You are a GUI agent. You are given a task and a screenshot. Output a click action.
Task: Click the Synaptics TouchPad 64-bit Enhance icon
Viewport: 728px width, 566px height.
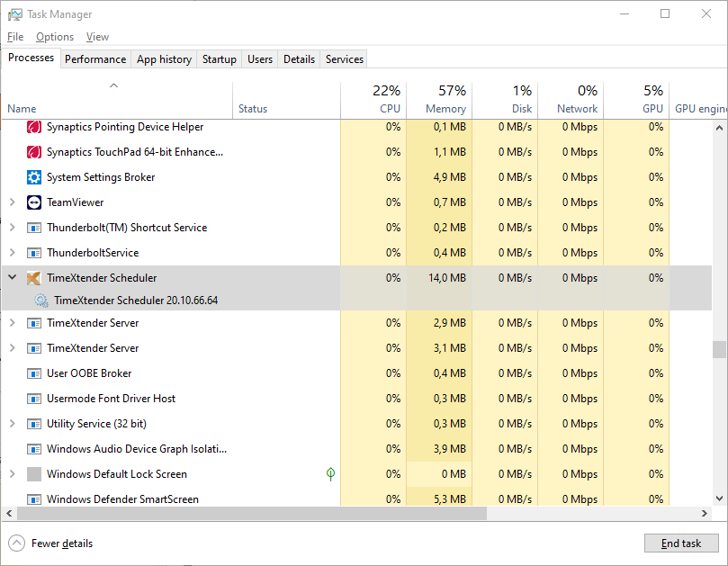coord(34,152)
